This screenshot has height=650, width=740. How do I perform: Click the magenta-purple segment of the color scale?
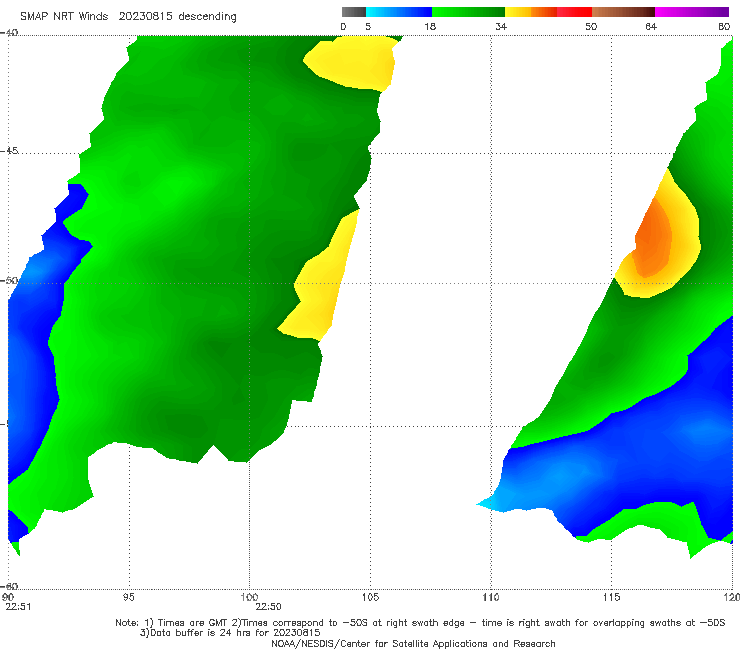coord(692,12)
